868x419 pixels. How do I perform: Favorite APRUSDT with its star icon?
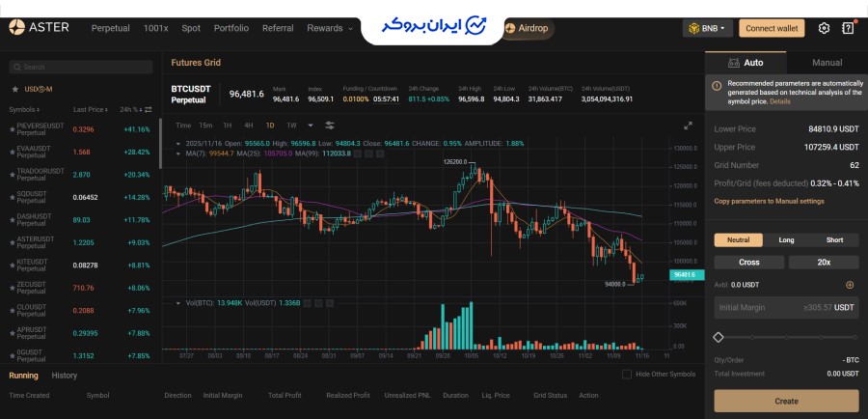13,333
